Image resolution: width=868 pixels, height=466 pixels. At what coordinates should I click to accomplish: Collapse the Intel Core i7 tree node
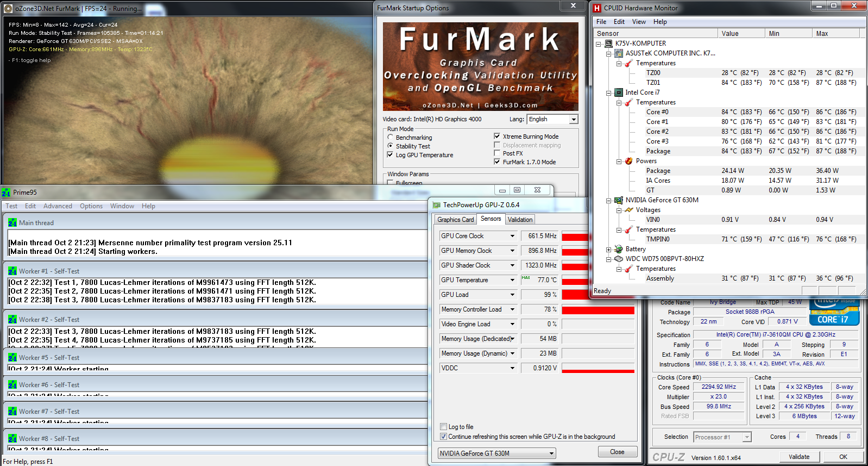609,93
